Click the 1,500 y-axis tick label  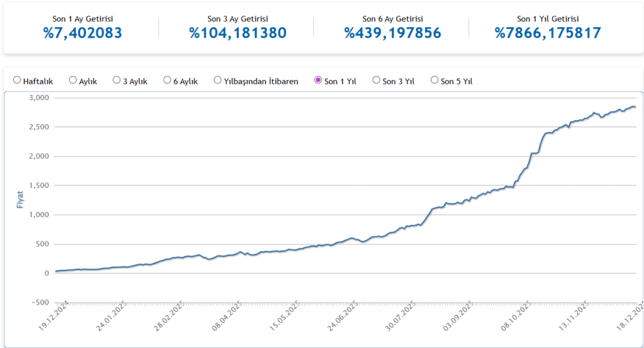pyautogui.click(x=39, y=186)
